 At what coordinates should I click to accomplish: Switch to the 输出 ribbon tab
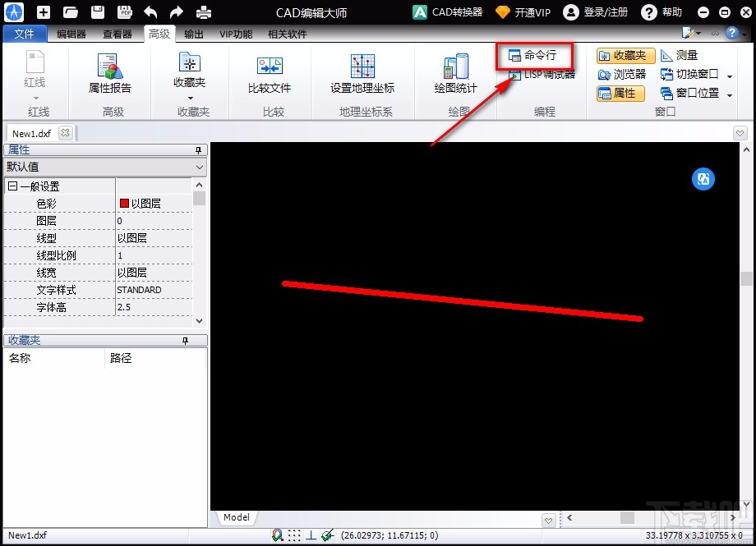tap(194, 34)
